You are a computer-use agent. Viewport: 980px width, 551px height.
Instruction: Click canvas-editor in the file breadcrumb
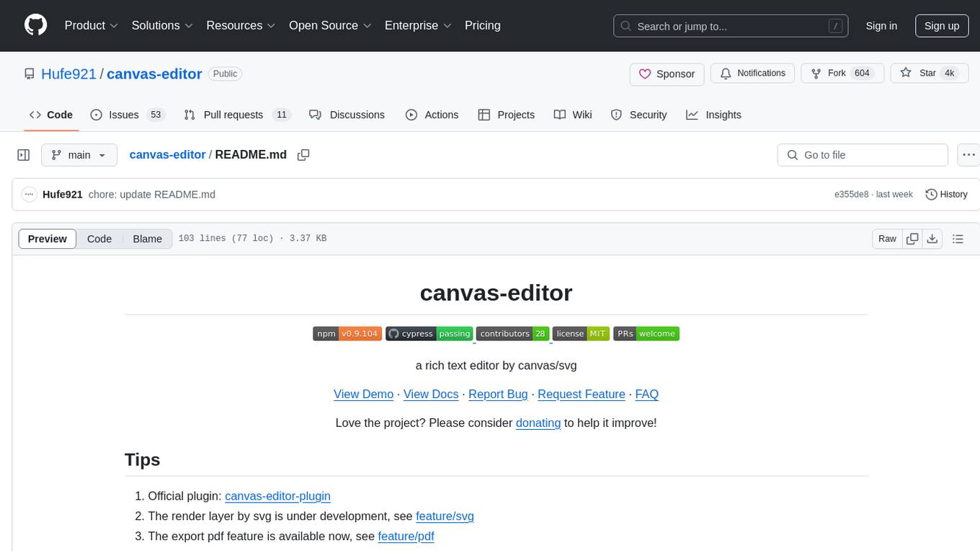click(167, 154)
